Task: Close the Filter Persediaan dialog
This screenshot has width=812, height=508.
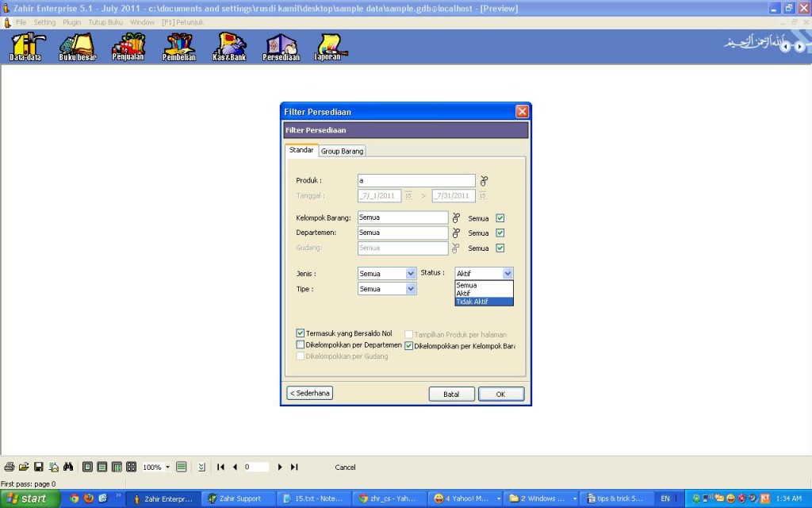Action: click(x=522, y=111)
